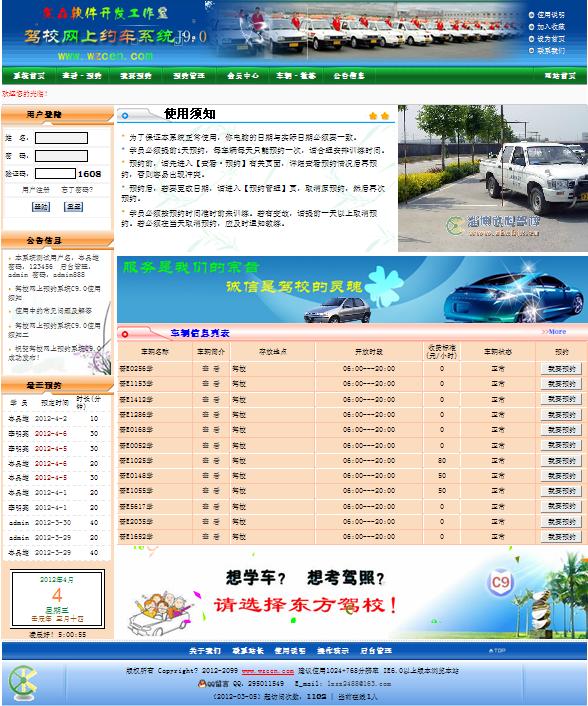Click the red circle icon beside 车辆信息列表

pos(125,334)
